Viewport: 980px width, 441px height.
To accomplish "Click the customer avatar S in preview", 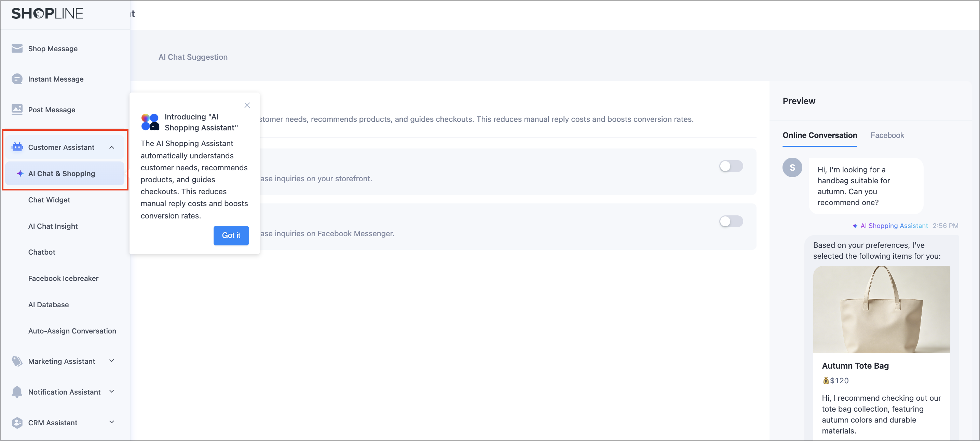I will tap(792, 168).
